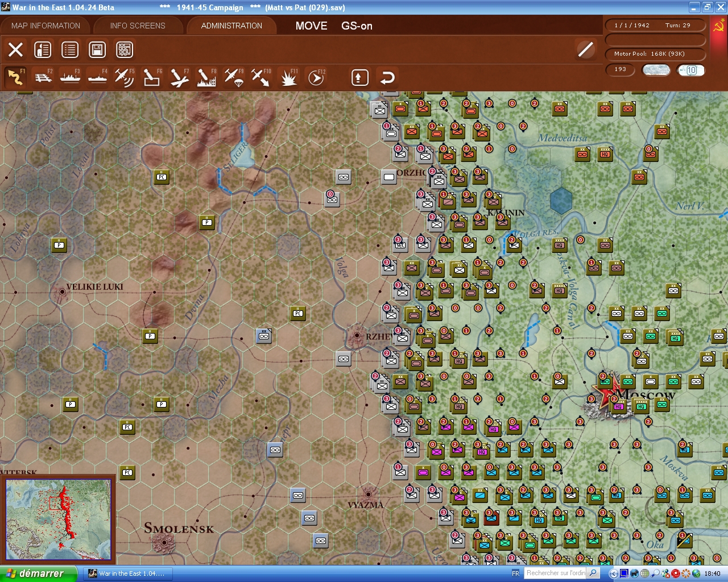
Task: Select the F1 move mode arrow icon
Action: [x=15, y=77]
